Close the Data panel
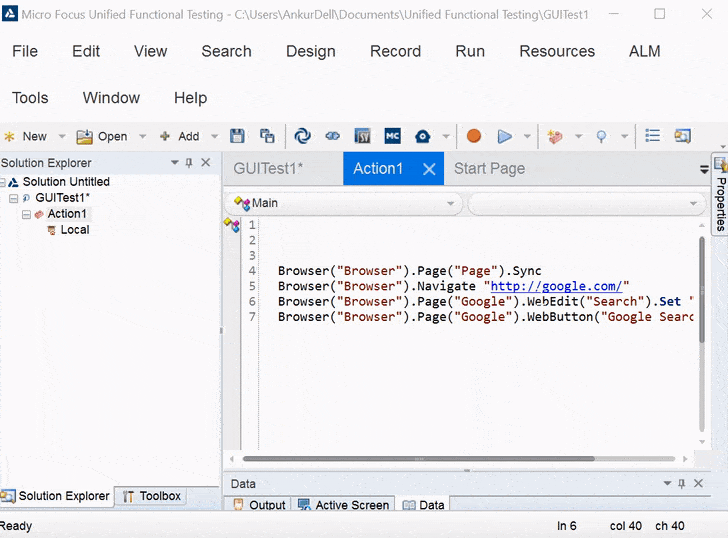The width and height of the screenshot is (728, 538). pyautogui.click(x=698, y=484)
